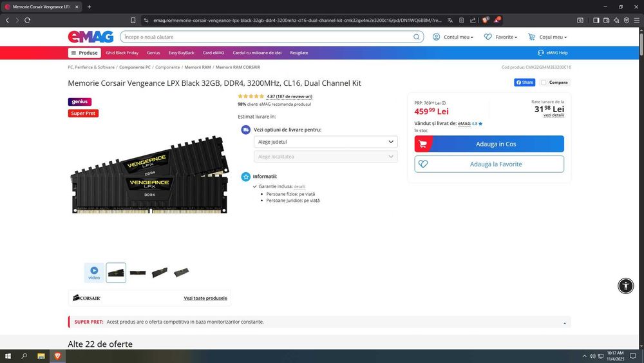Collapse the SUPER PRET banner arrow

(x=565, y=323)
